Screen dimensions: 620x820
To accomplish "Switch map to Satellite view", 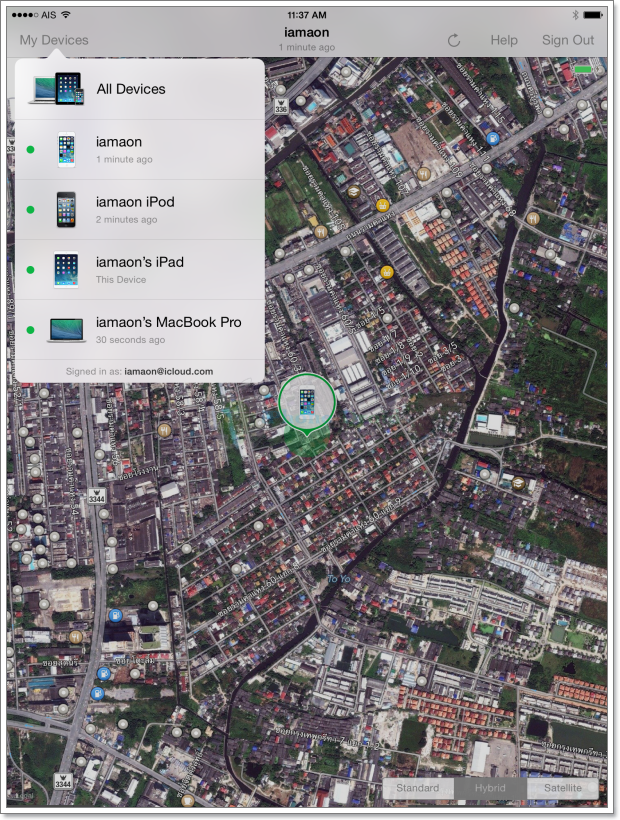I will 562,788.
